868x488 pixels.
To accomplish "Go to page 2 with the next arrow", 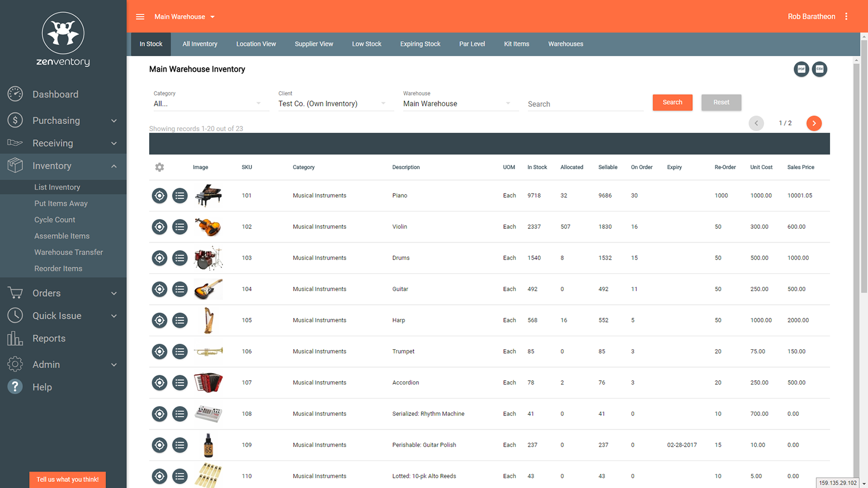I will (814, 123).
